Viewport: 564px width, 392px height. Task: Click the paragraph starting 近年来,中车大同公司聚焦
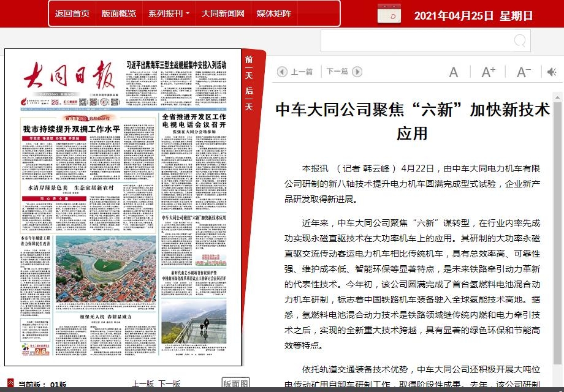(412, 284)
